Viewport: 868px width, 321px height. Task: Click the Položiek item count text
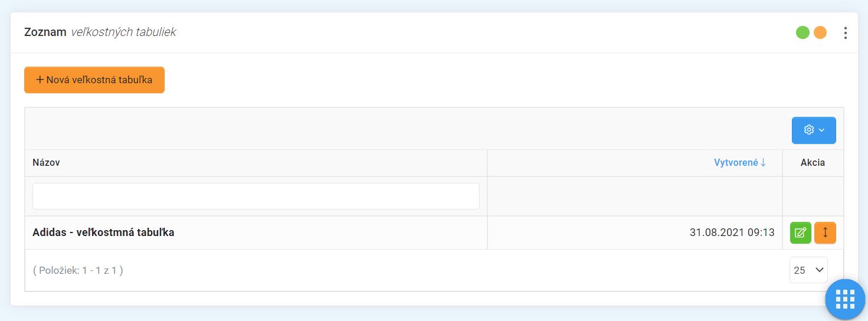(x=78, y=271)
